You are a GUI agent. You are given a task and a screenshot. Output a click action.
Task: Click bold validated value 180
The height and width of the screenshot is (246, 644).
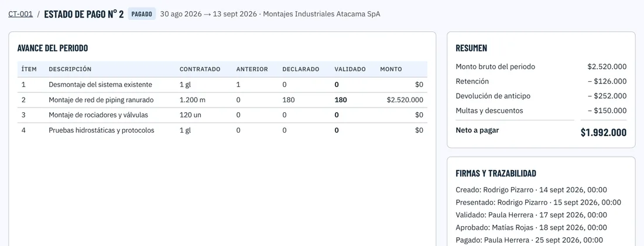pyautogui.click(x=341, y=100)
